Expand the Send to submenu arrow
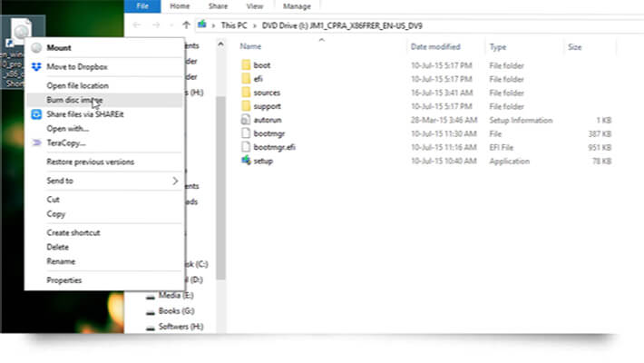 point(175,181)
